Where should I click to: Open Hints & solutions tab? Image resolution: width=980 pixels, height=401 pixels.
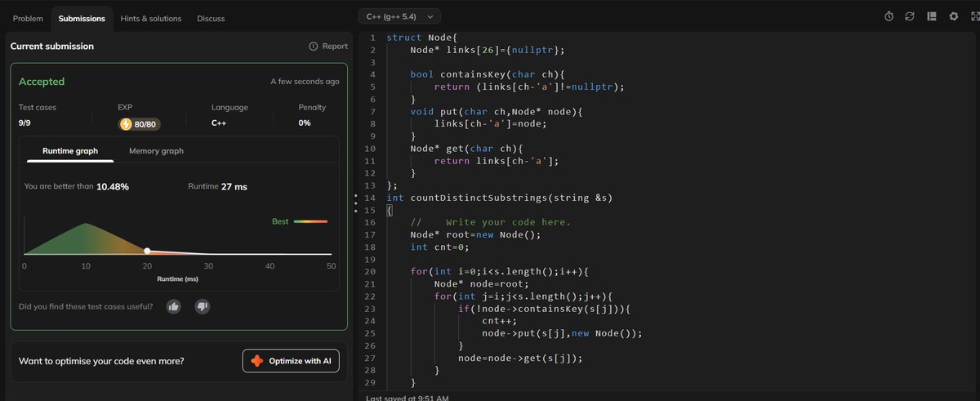[x=151, y=18]
